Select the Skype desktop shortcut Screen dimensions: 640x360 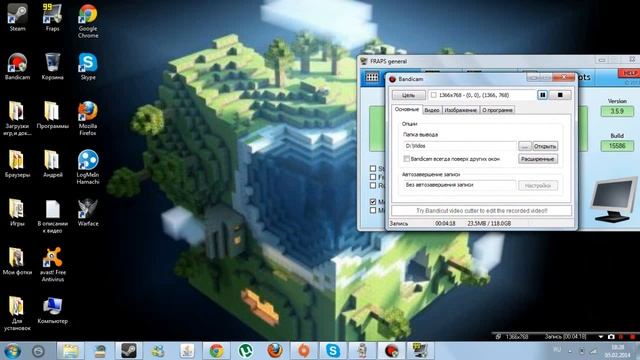click(x=88, y=67)
